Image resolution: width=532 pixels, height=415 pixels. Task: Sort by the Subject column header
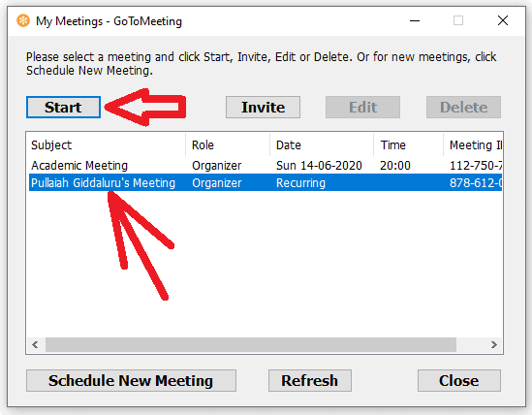(106, 145)
